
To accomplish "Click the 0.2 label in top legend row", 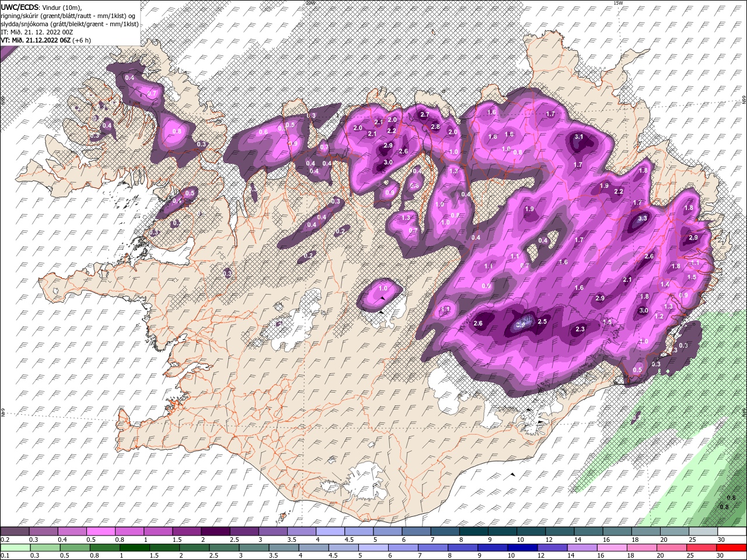I will 5,540.
